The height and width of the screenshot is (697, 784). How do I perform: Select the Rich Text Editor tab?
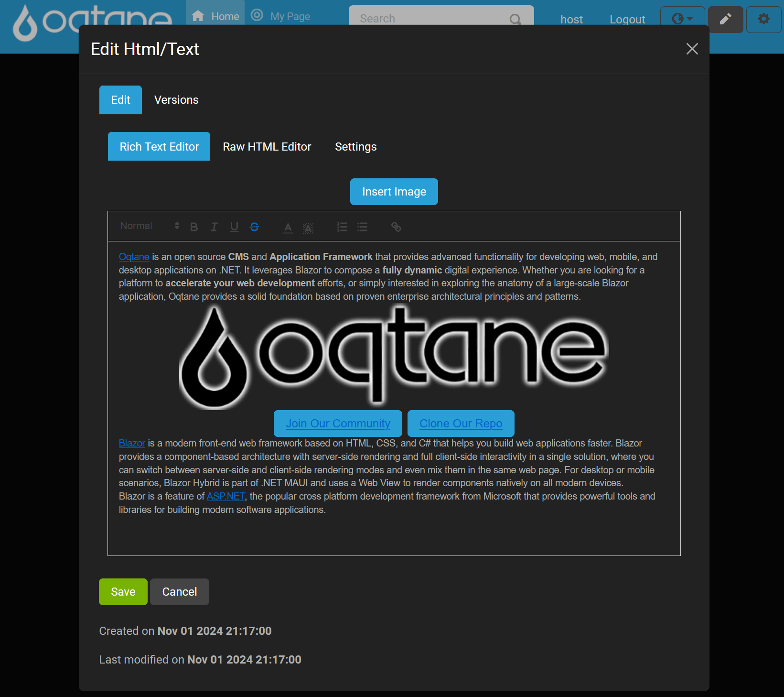[x=159, y=147]
